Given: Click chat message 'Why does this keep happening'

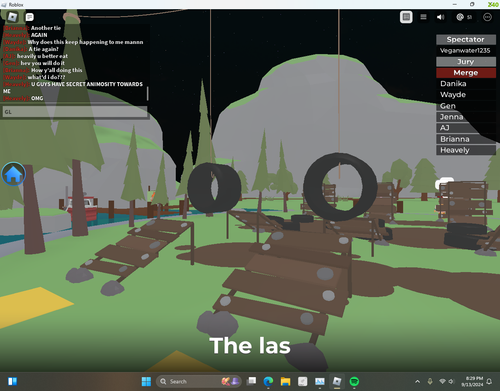Looking at the screenshot, I should pyautogui.click(x=85, y=42).
